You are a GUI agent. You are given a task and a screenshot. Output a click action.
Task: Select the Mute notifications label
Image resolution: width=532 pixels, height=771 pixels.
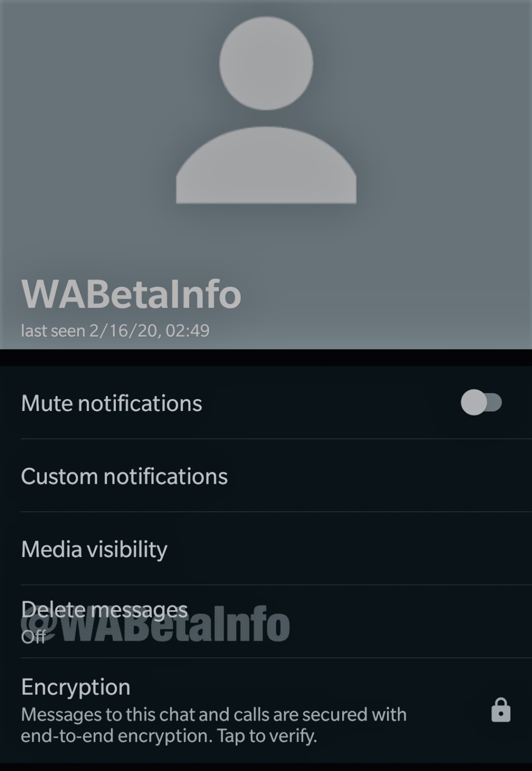click(x=111, y=403)
